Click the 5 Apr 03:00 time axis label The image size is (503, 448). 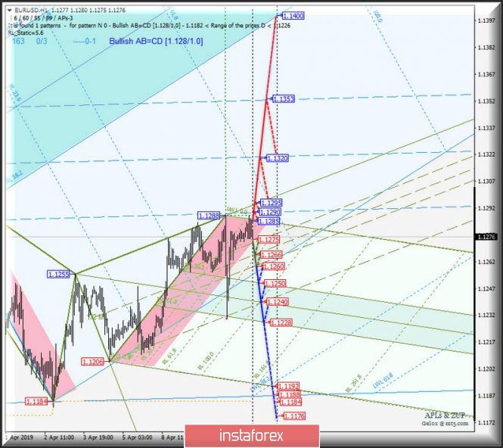(138, 437)
